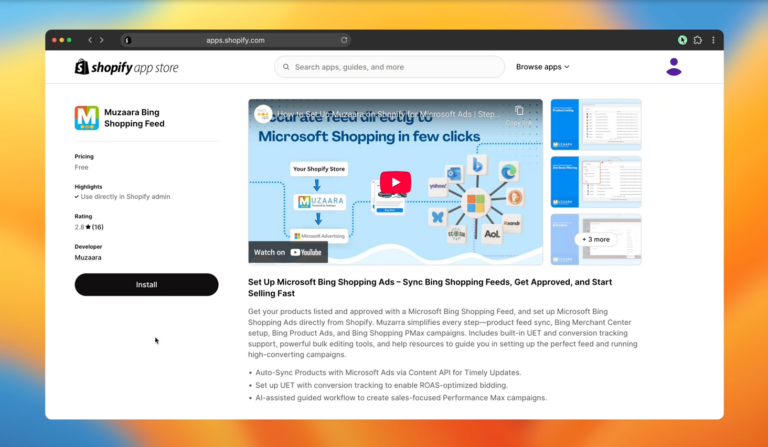The width and height of the screenshot is (768, 447).
Task: Click the Muzaara Bing Shopping Feed title
Action: tap(134, 118)
